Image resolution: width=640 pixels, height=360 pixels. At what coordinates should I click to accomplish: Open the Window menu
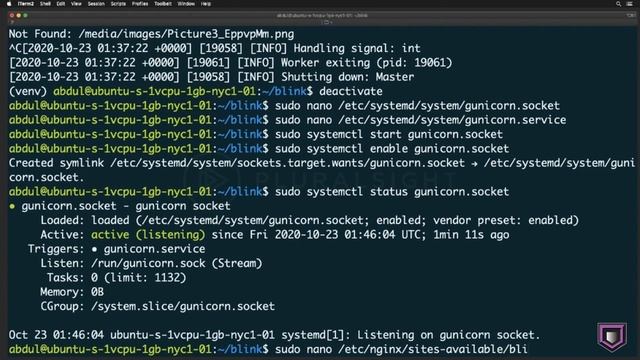tap(186, 4)
